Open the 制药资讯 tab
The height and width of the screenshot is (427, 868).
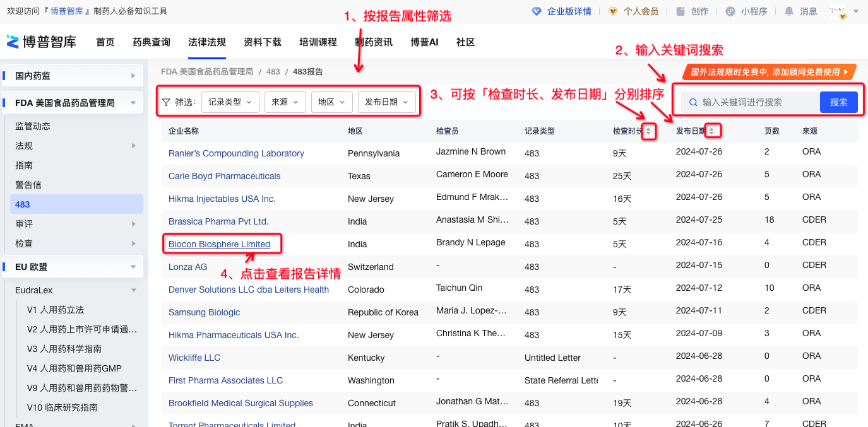tap(374, 42)
